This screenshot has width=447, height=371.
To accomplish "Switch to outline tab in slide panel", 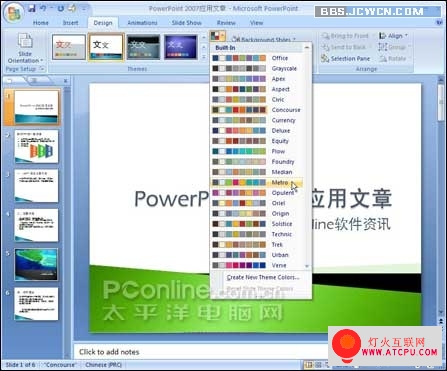I will click(35, 80).
